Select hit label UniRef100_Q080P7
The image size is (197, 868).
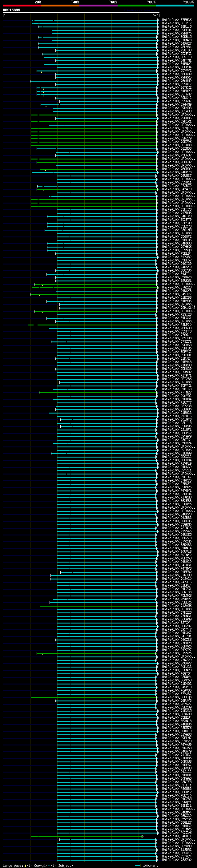point(176,664)
